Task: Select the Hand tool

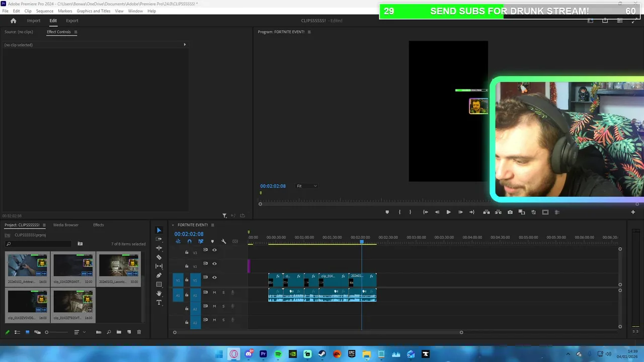Action: pos(159,294)
